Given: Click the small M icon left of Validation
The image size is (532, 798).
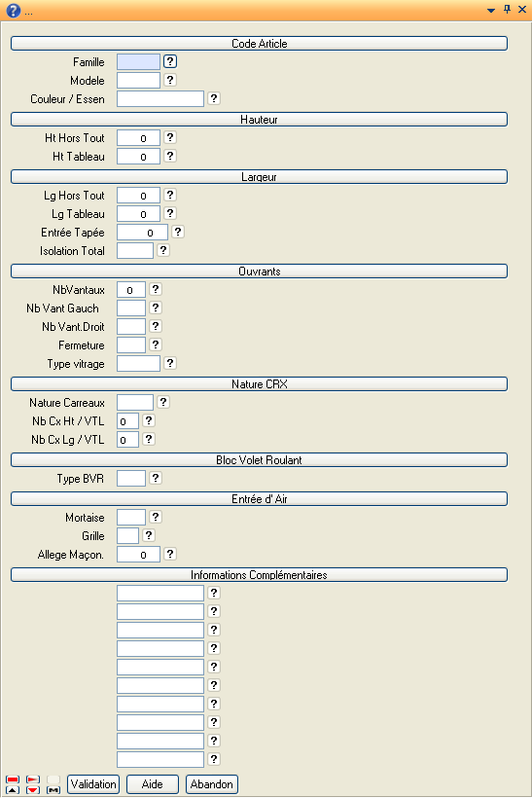Looking at the screenshot, I should (x=53, y=790).
